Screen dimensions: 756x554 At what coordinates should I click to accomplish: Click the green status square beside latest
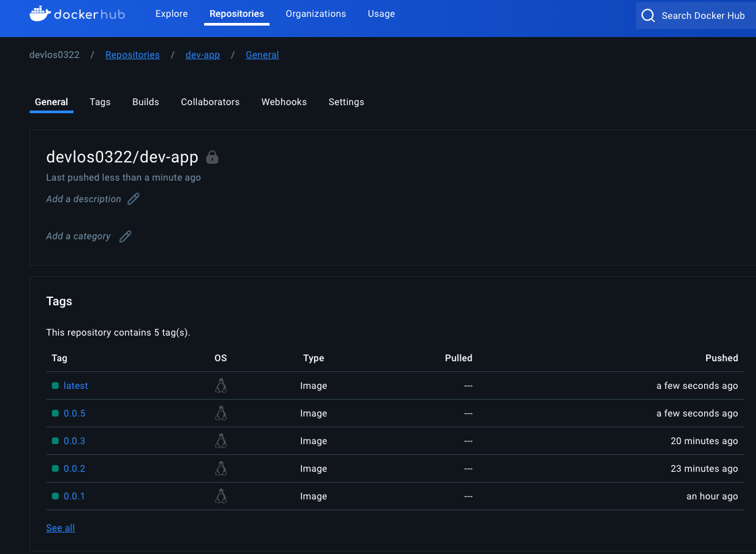tap(55, 386)
